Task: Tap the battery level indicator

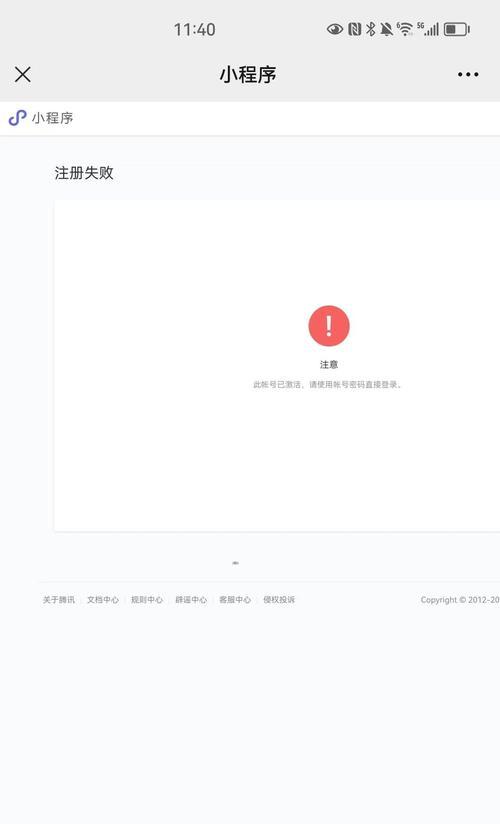Action: pyautogui.click(x=456, y=29)
